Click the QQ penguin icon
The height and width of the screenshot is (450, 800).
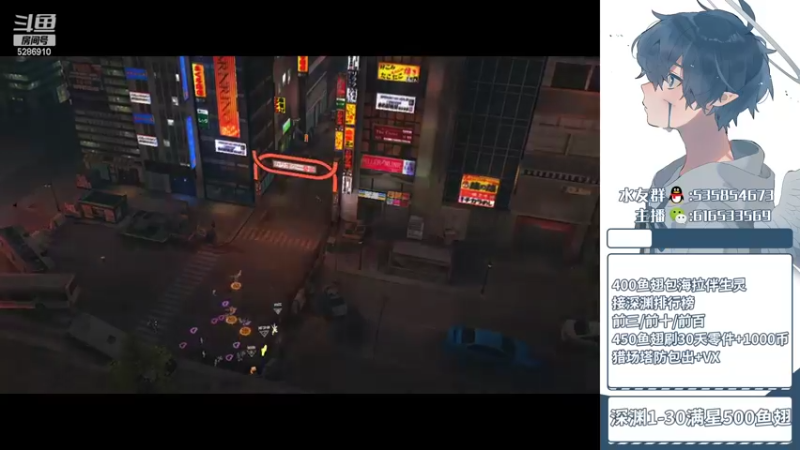click(x=677, y=195)
